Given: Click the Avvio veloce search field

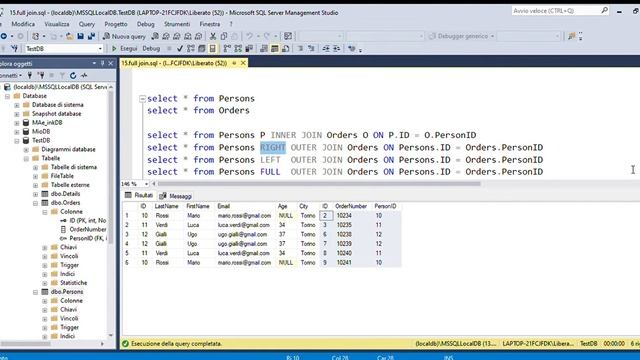Looking at the screenshot, I should (557, 11).
